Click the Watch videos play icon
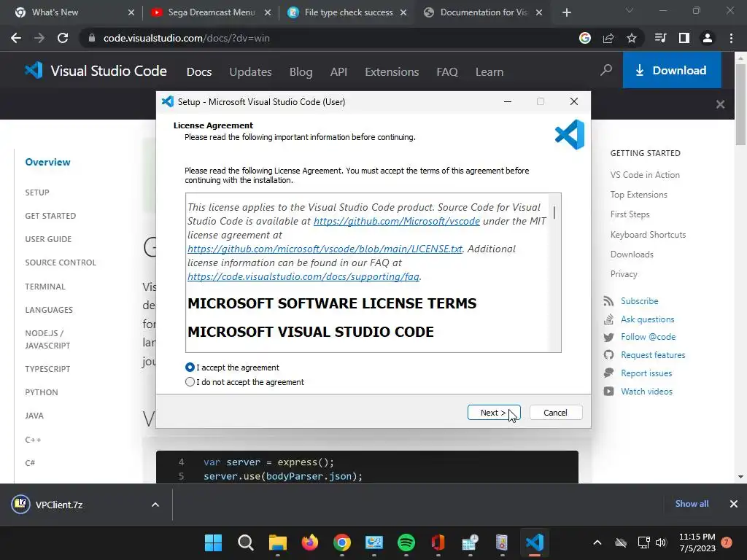The image size is (747, 560). [x=608, y=392]
